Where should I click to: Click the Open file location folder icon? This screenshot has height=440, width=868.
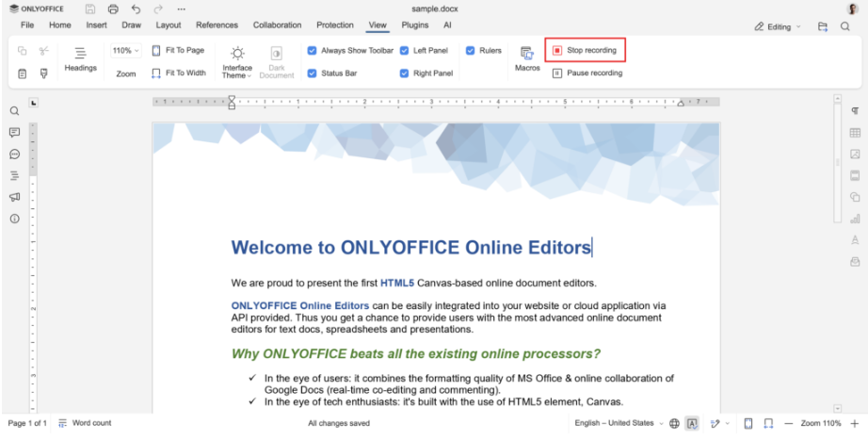[823, 26]
